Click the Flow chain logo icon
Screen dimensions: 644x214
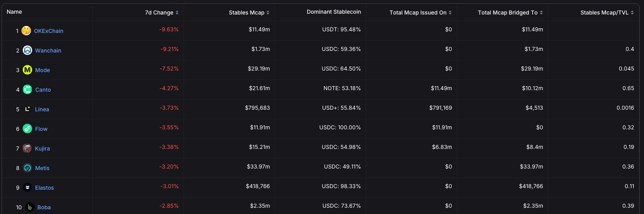point(27,129)
